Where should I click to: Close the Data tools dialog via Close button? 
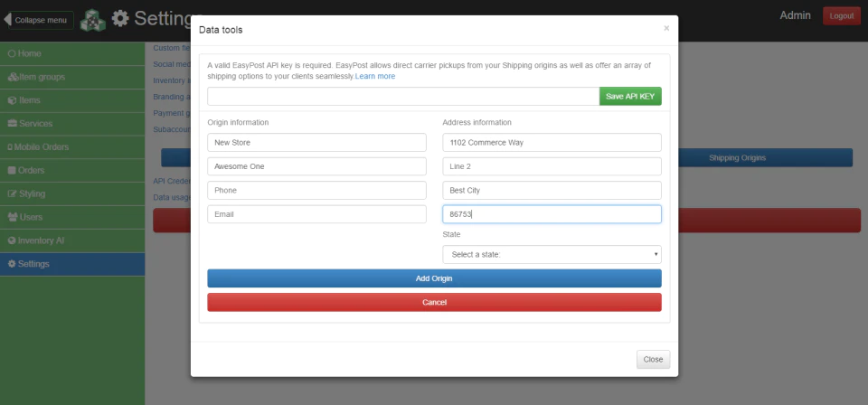coord(653,360)
